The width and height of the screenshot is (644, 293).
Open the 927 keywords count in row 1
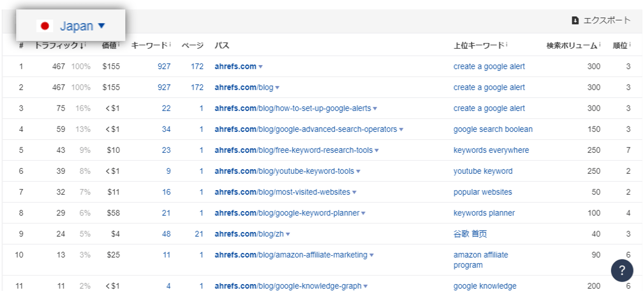click(164, 66)
